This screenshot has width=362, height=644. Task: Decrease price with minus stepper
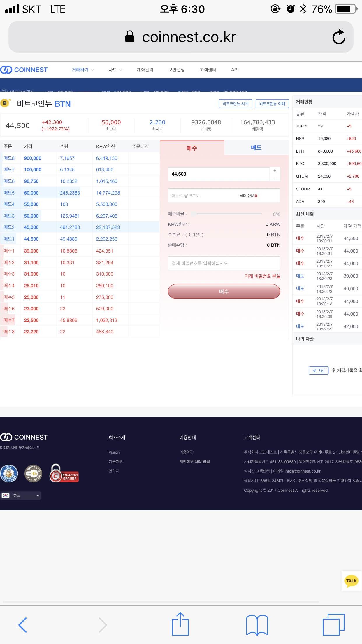click(275, 178)
